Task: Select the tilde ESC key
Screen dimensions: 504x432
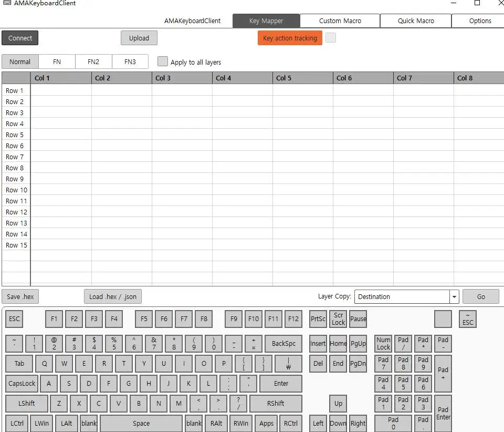Action: coord(468,319)
